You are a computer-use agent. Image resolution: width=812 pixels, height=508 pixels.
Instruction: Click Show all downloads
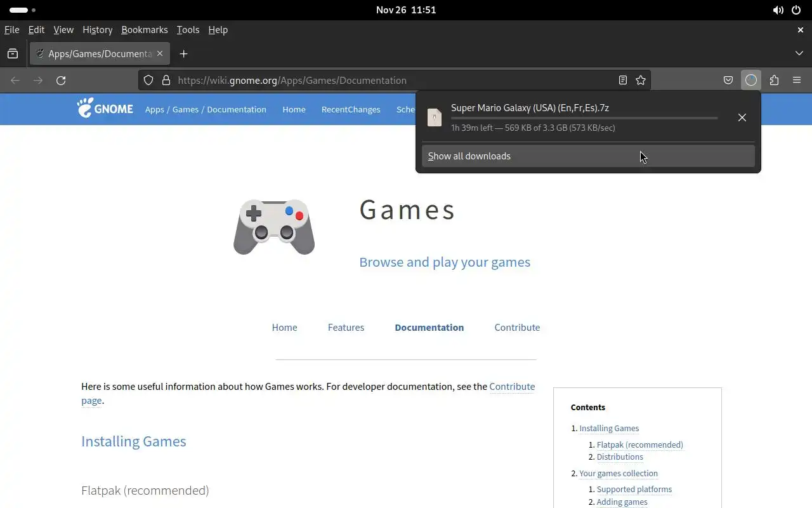[588, 156]
